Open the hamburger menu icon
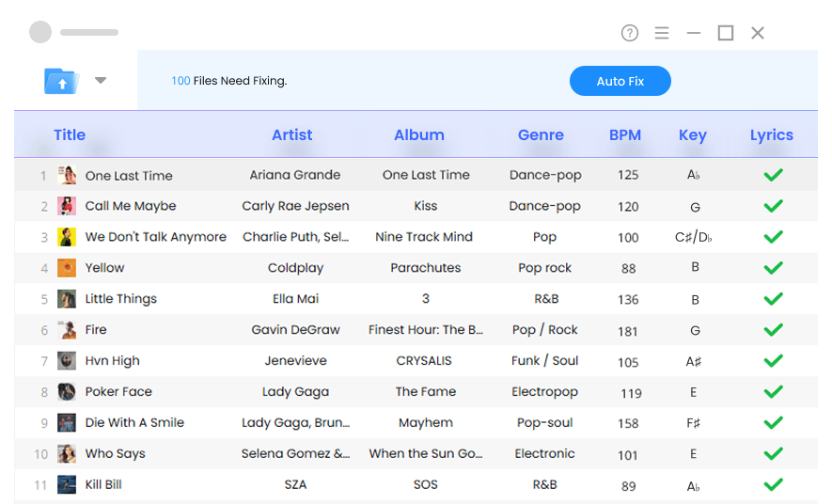This screenshot has height=504, width=832. (661, 33)
